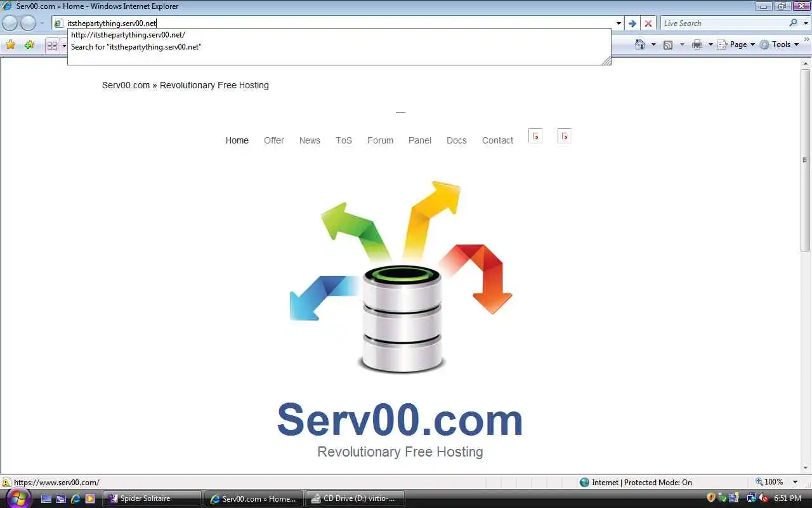Grab the autocomplete dropdown resize grip

point(606,60)
